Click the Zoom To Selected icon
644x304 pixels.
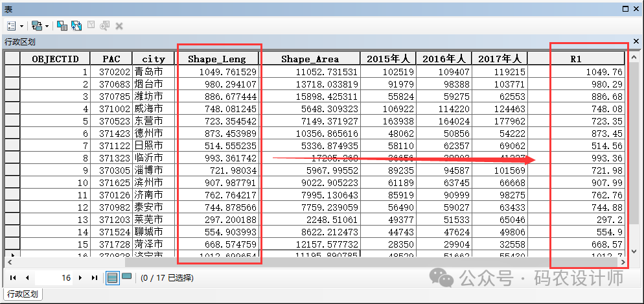(x=105, y=25)
